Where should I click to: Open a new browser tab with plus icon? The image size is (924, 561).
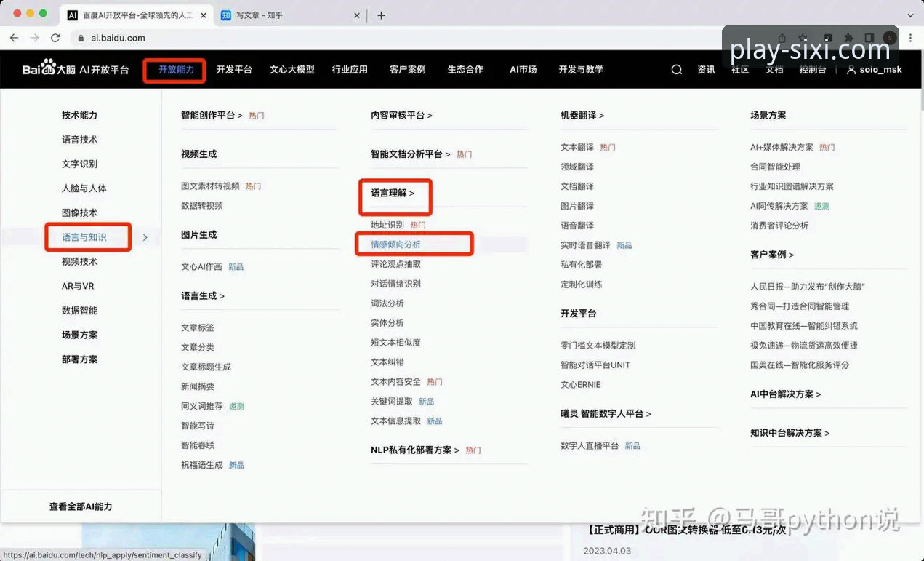[381, 15]
